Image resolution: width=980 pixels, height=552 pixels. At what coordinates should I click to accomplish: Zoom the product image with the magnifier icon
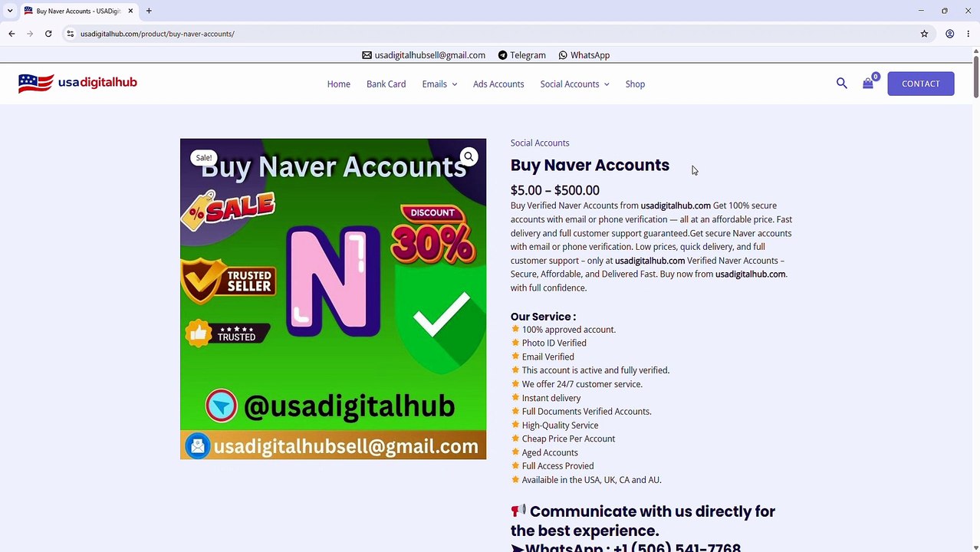point(469,156)
